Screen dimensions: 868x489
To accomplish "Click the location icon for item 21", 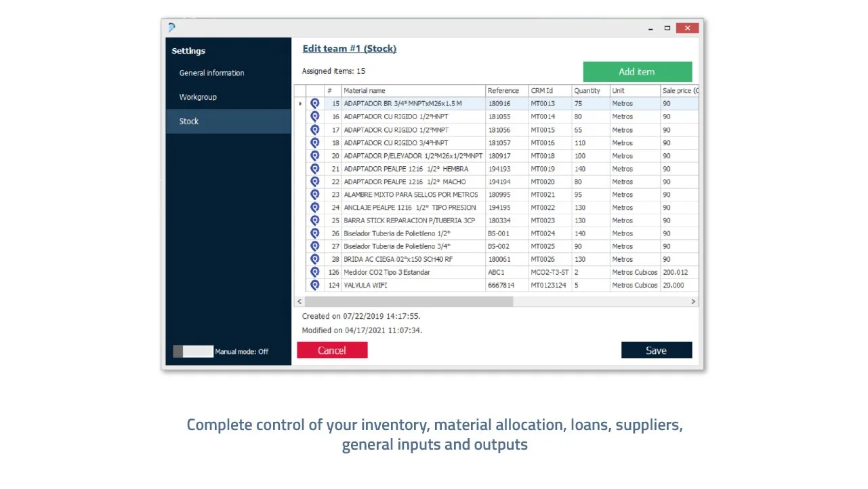I will coord(314,168).
